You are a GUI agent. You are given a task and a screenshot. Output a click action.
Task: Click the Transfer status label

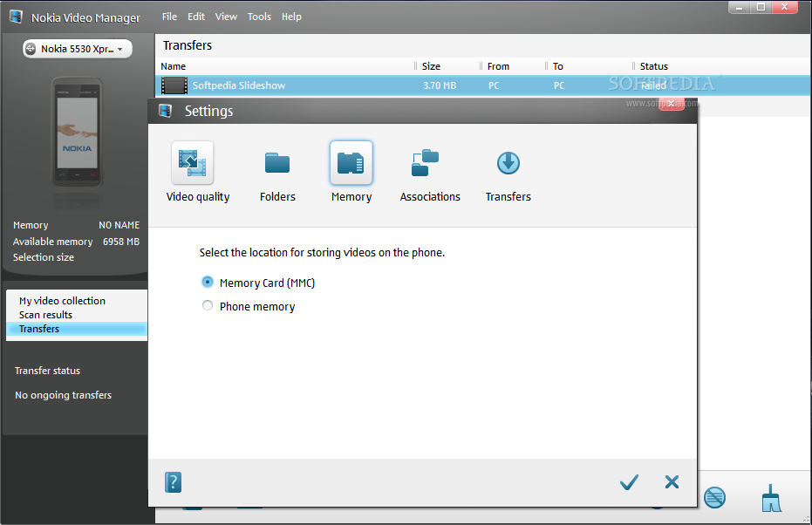pos(47,371)
